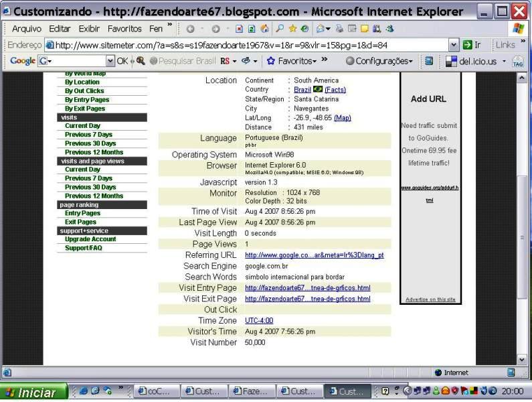The height and width of the screenshot is (402, 532).
Task: Open Support/FAQ sidebar link
Action: 83,248
